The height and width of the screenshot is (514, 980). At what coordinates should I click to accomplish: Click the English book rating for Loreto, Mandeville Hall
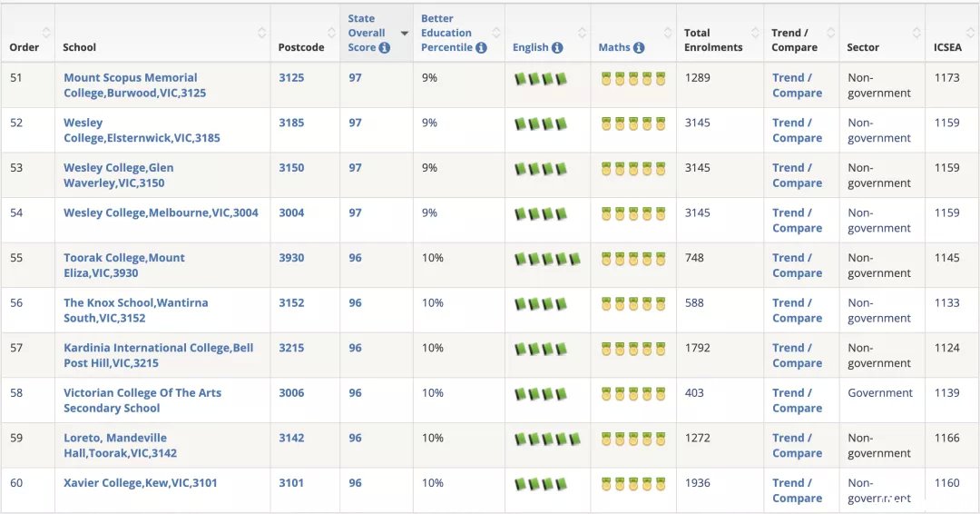point(547,439)
